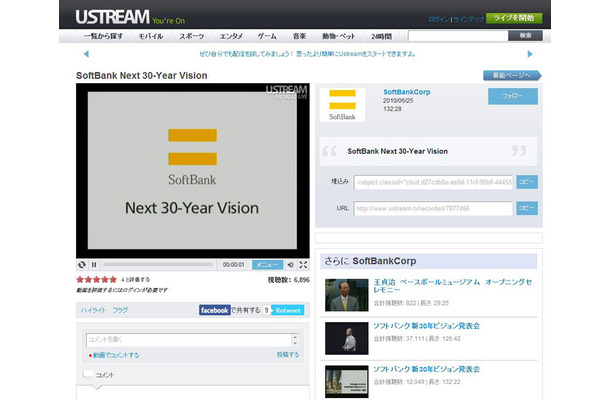Click the 検索 search button

(525, 36)
